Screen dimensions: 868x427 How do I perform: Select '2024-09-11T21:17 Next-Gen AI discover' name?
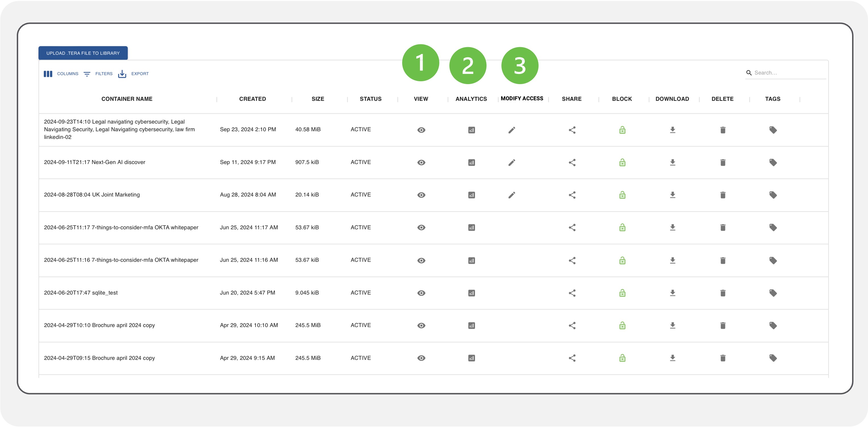(x=95, y=162)
